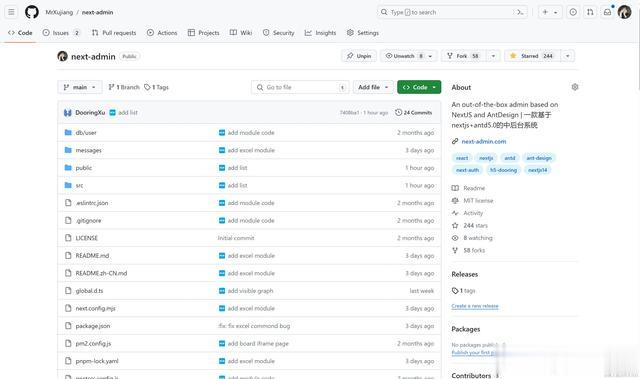Click the tag icon beside 1 Tags
The height and width of the screenshot is (379, 640).
(x=147, y=87)
